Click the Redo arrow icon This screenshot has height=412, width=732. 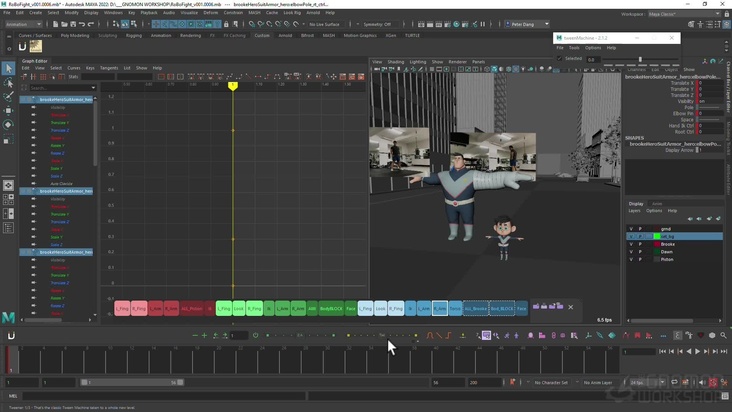click(91, 24)
